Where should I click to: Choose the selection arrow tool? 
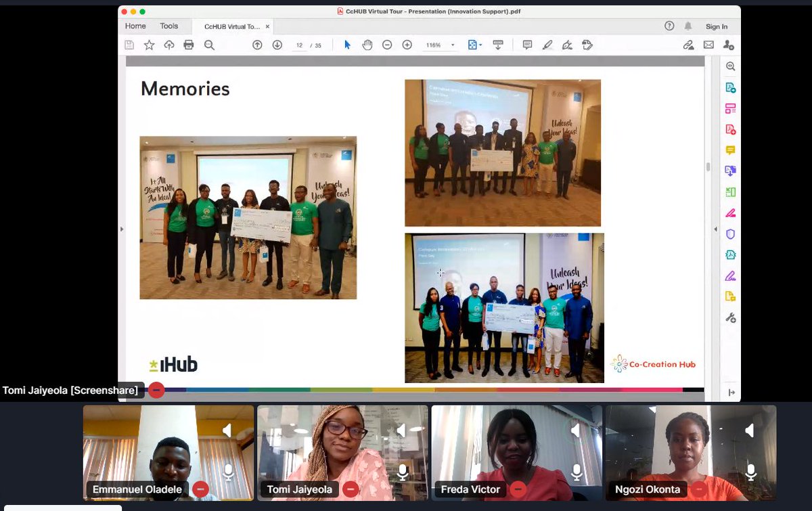[x=347, y=45]
